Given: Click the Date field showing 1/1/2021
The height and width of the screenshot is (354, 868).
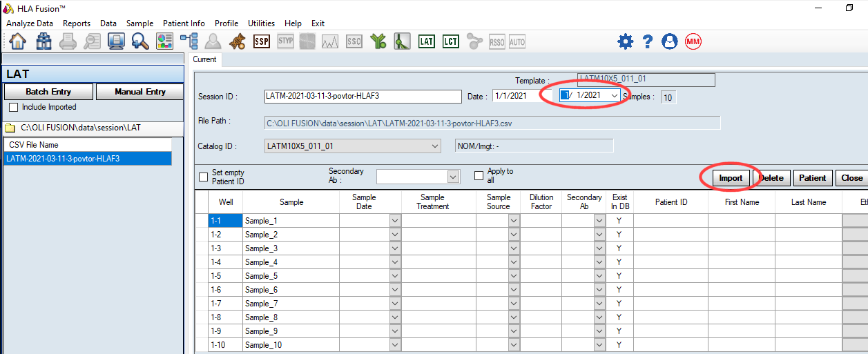Looking at the screenshot, I should coord(521,96).
